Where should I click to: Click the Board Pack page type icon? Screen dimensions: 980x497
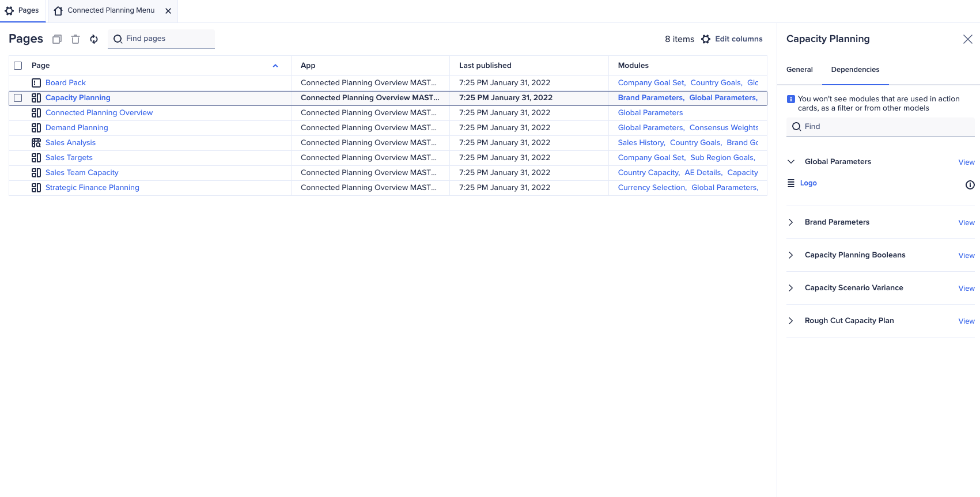(x=36, y=83)
